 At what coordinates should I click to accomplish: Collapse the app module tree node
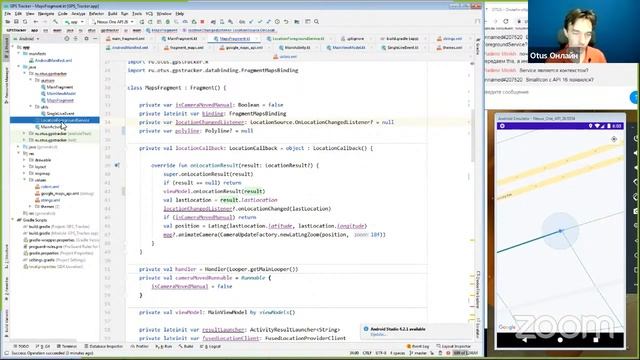pos(13,47)
